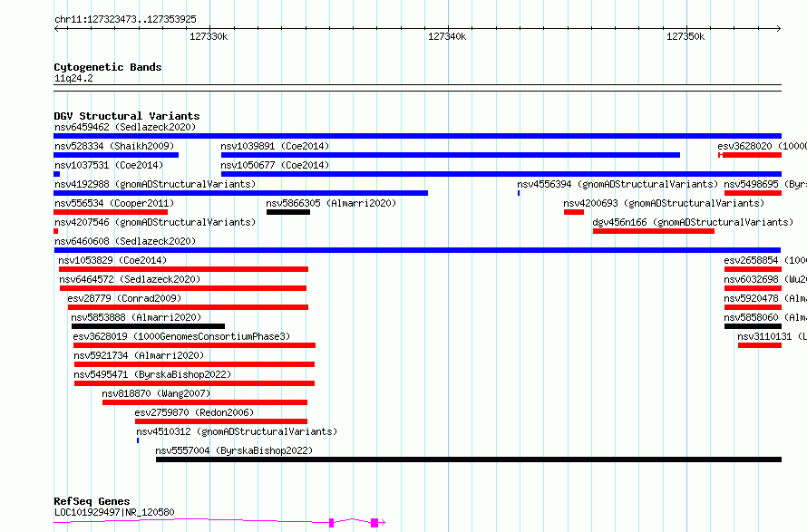
Task: Select the red dgv456n166 variant bar
Action: point(654,231)
